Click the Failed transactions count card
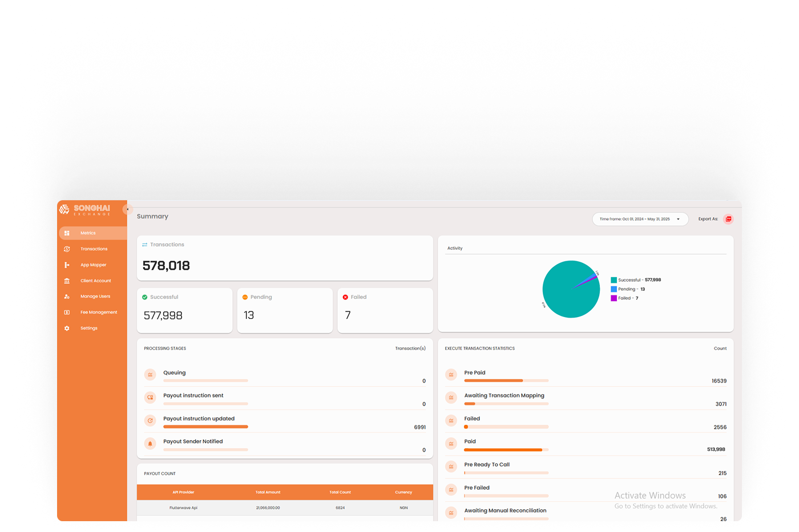This screenshot has height=532, width=799. pos(385,310)
